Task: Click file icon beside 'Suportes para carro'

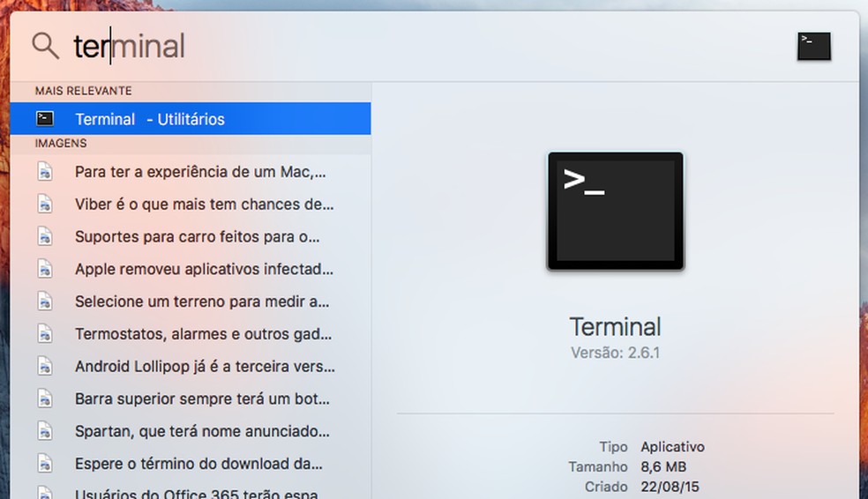Action: (45, 237)
